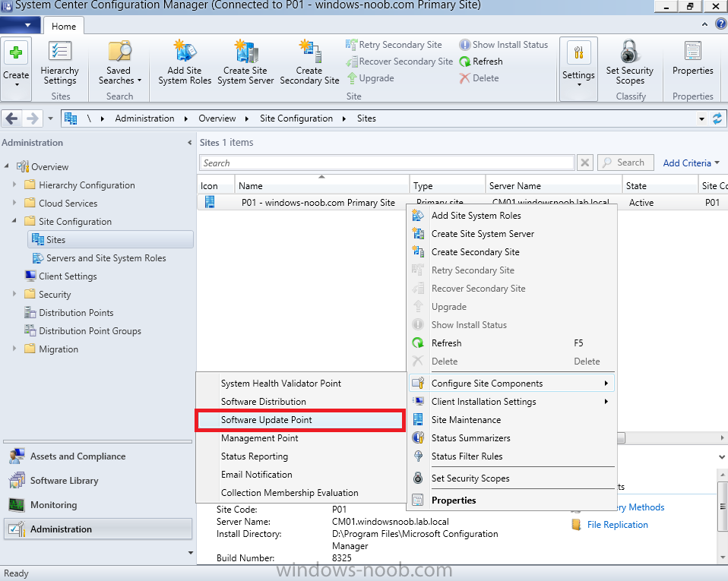Expand the Security tree node
This screenshot has width=728, height=581.
click(x=14, y=294)
